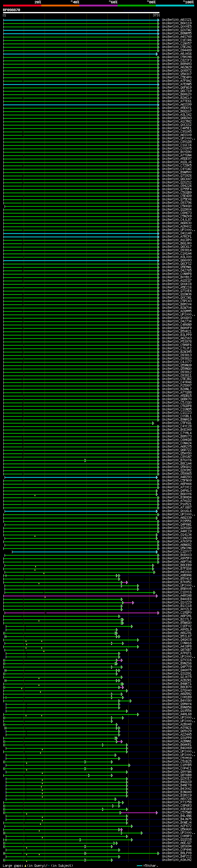Click the purple ~60% identity legend bar
Image resolution: width=197 pixels, height=868 pixels.
pos(99,6)
